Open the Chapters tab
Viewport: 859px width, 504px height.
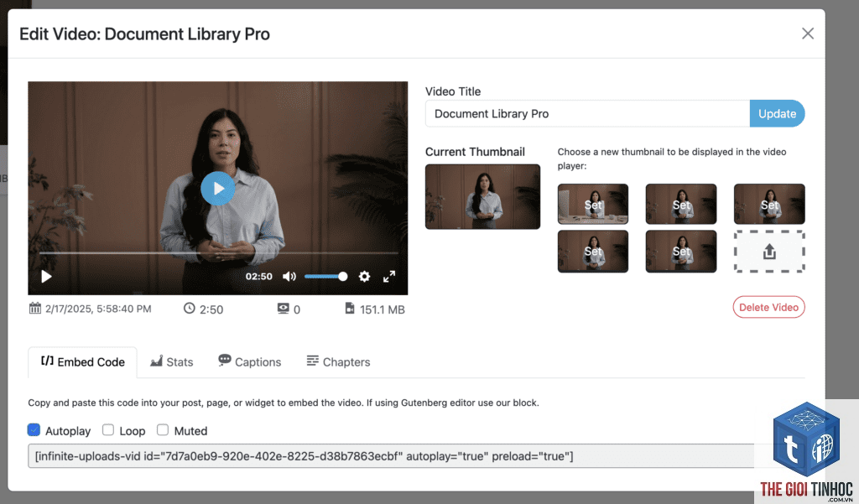[338, 362]
